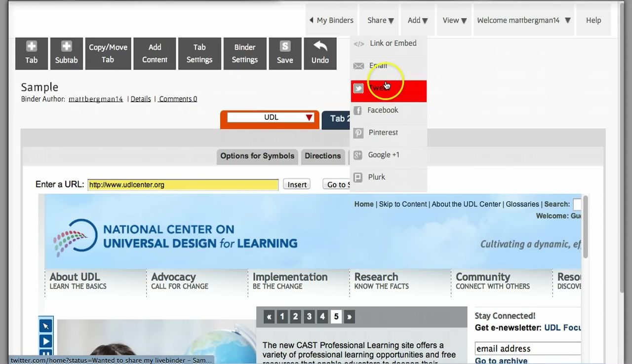Click Home link on UDL site
The width and height of the screenshot is (632, 364).
364,204
